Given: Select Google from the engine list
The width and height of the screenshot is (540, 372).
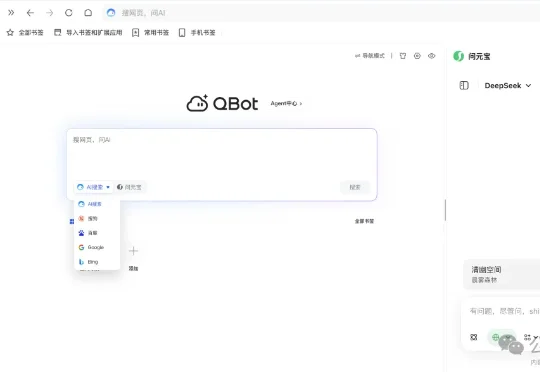Looking at the screenshot, I should (x=97, y=247).
